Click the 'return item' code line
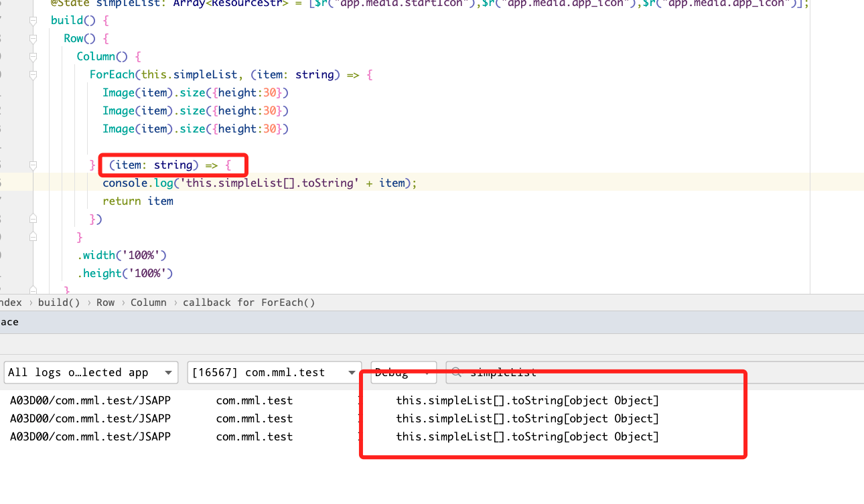Screen dimensions: 864x504 click(138, 201)
